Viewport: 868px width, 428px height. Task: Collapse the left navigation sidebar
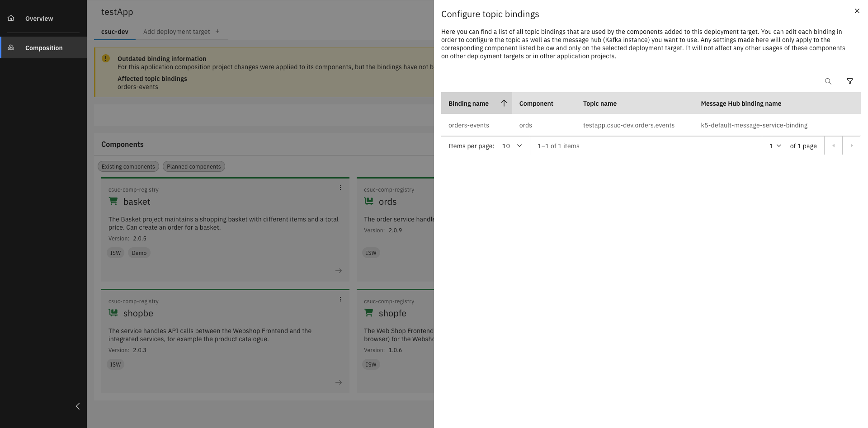click(77, 406)
